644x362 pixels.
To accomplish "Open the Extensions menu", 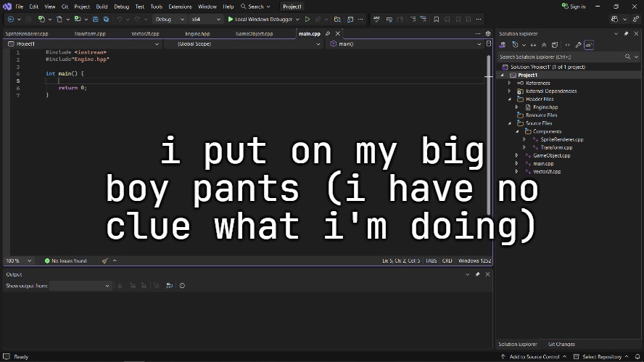I will 180,7.
